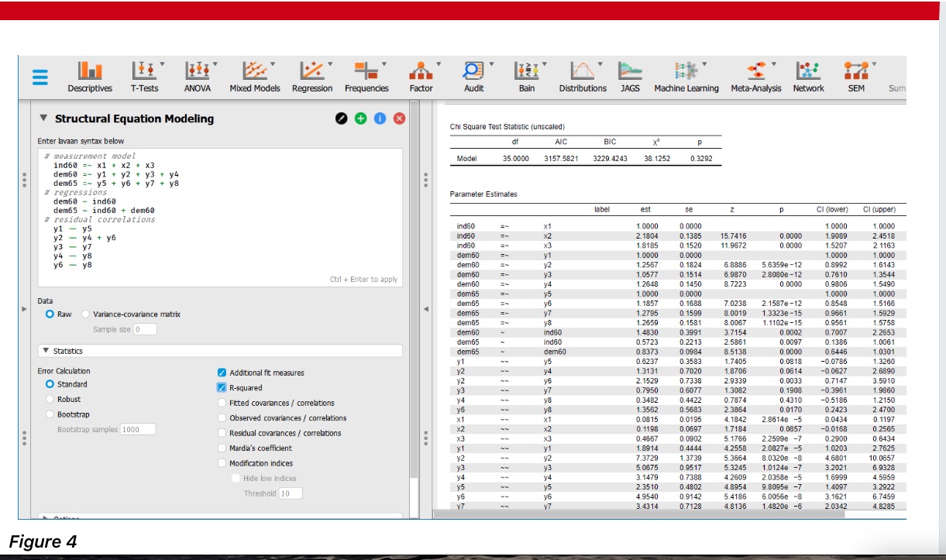Click the blue info help icon
Image resolution: width=946 pixels, height=560 pixels.
380,119
